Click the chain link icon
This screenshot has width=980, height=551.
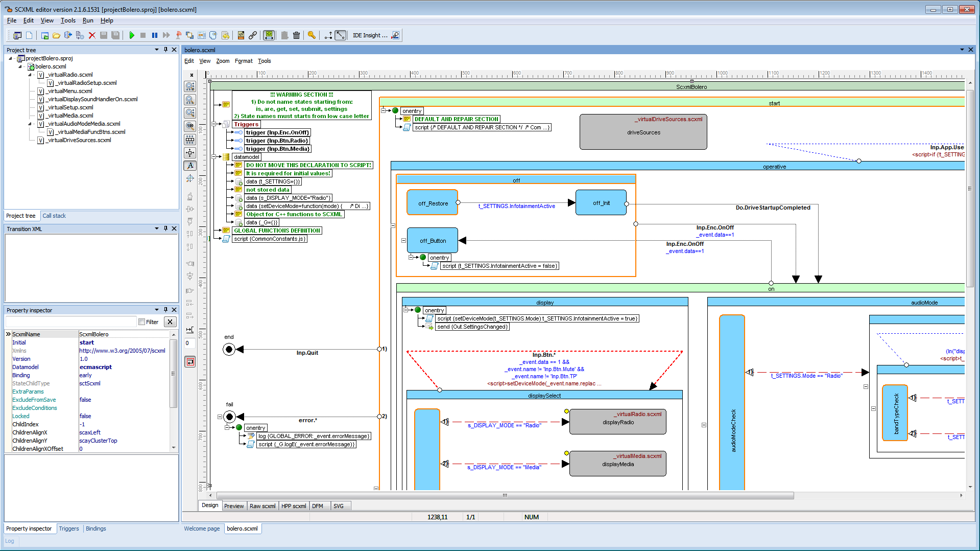pos(253,35)
